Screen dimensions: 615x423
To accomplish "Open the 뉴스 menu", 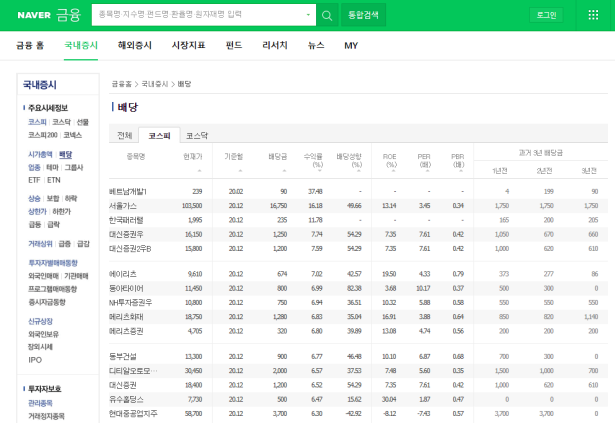I will [x=316, y=46].
